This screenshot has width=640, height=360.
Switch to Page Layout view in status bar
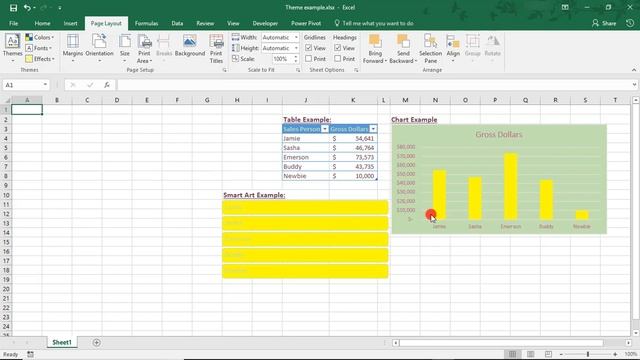[x=530, y=354]
